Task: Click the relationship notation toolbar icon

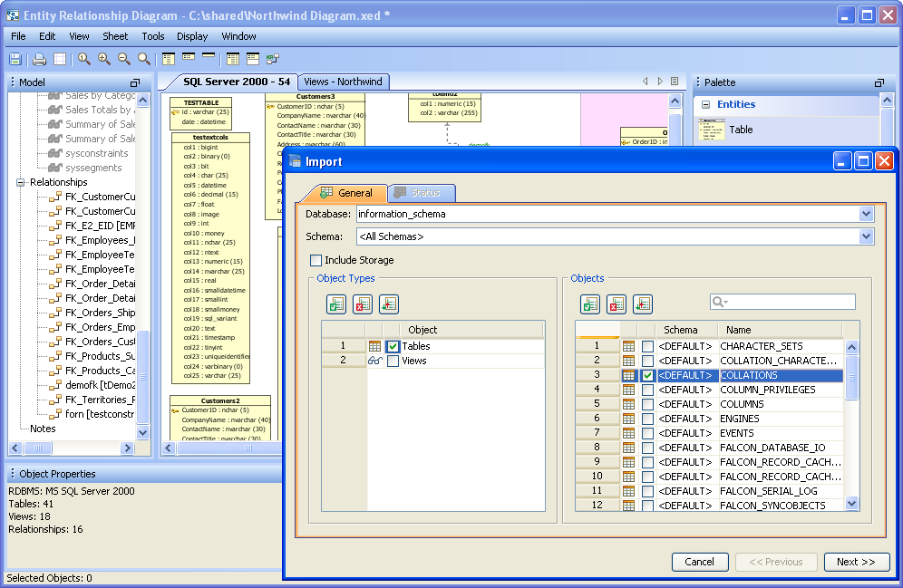Action: [x=273, y=59]
